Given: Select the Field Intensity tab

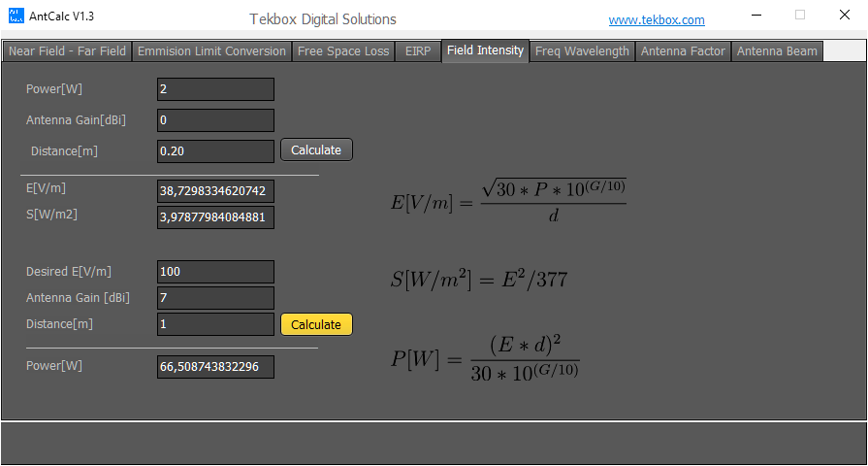Looking at the screenshot, I should point(485,51).
